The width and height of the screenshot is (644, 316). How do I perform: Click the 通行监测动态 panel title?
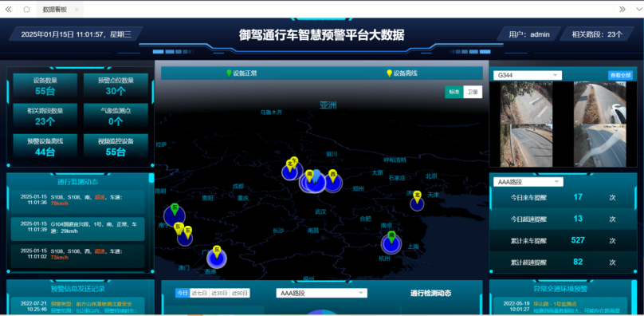[77, 181]
